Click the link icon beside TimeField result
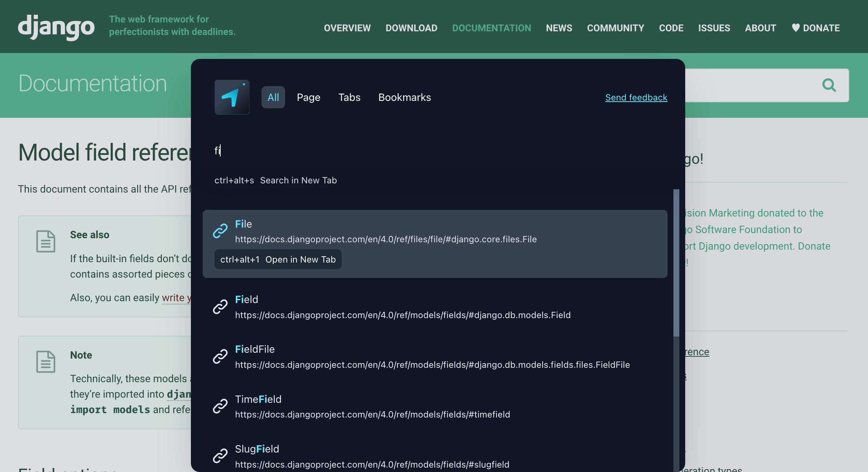Image resolution: width=868 pixels, height=472 pixels. click(x=220, y=406)
